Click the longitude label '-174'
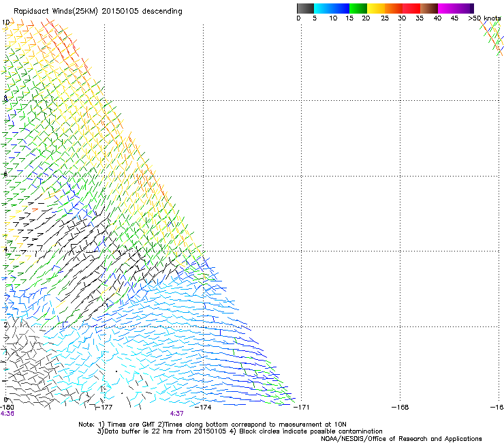504x443 pixels. [x=204, y=408]
